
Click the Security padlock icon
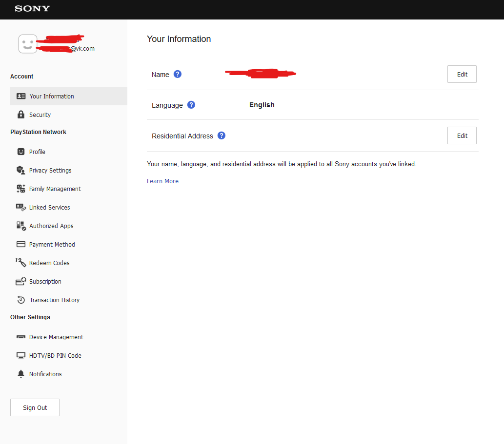(x=21, y=115)
